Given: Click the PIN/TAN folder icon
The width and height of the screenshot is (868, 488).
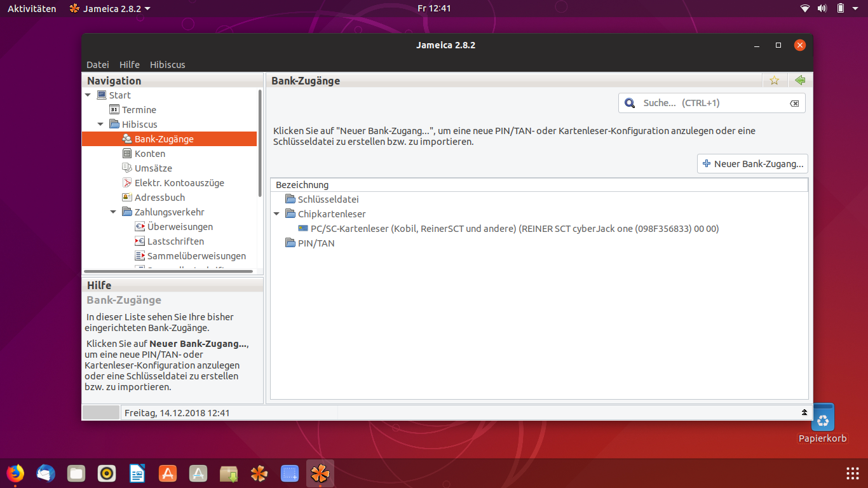Looking at the screenshot, I should coord(290,243).
